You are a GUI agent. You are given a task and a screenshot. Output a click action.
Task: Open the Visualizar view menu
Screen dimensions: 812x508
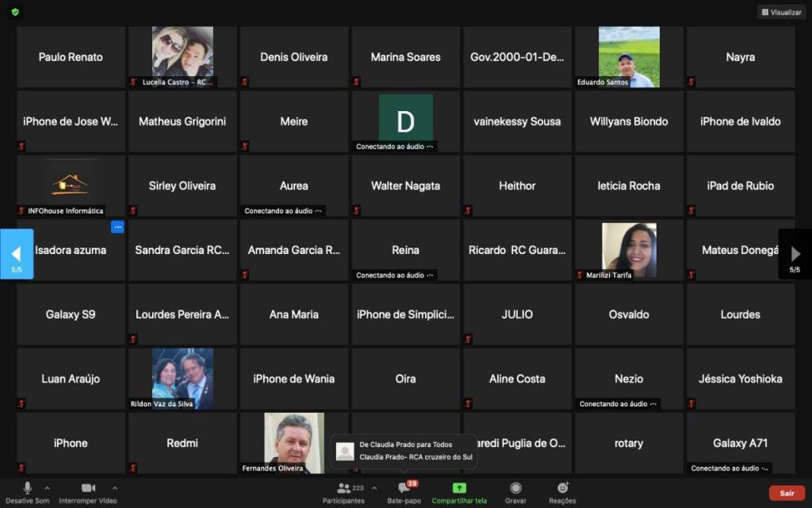tap(781, 12)
